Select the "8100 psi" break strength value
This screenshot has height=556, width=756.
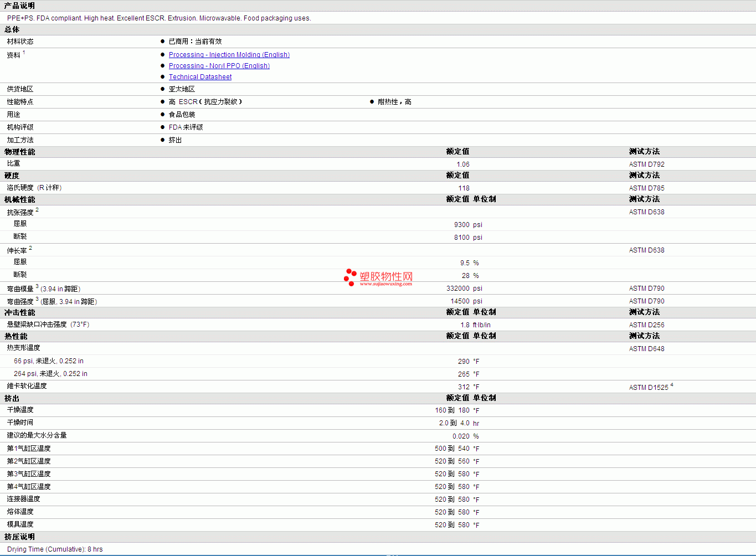(x=468, y=238)
